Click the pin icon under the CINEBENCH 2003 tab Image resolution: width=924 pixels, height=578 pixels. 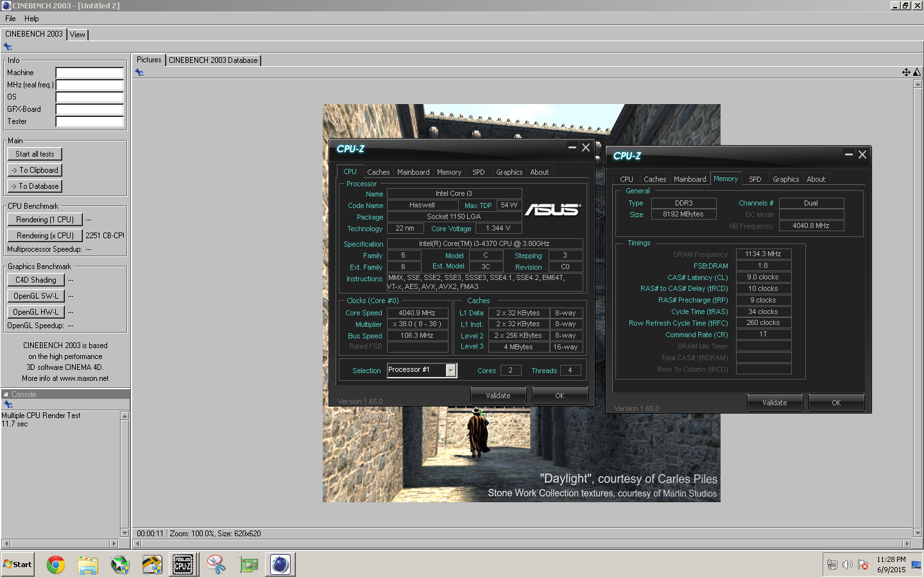[x=8, y=47]
